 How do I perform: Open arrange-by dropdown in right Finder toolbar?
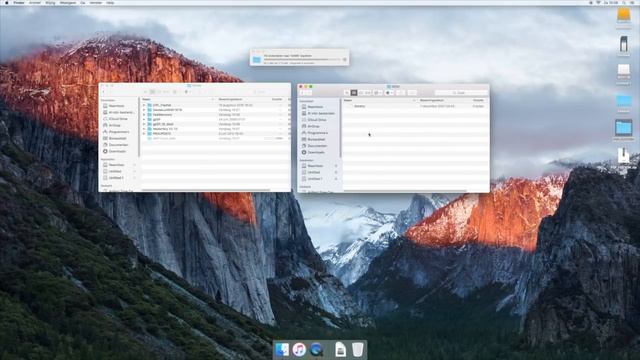pyautogui.click(x=378, y=93)
